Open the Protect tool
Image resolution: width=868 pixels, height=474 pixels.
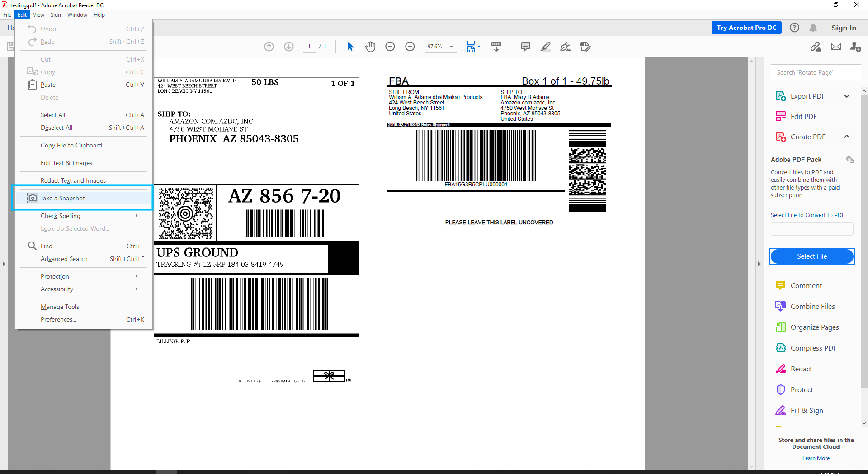point(802,390)
